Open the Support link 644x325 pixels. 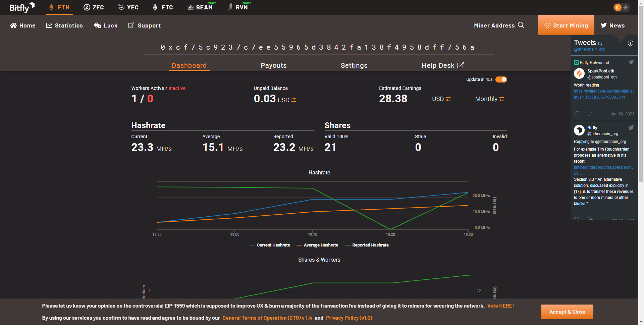(x=145, y=25)
